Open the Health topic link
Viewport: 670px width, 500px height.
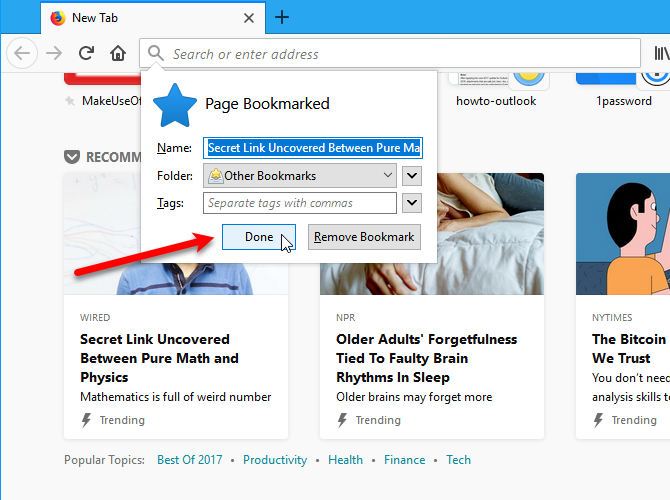click(345, 460)
